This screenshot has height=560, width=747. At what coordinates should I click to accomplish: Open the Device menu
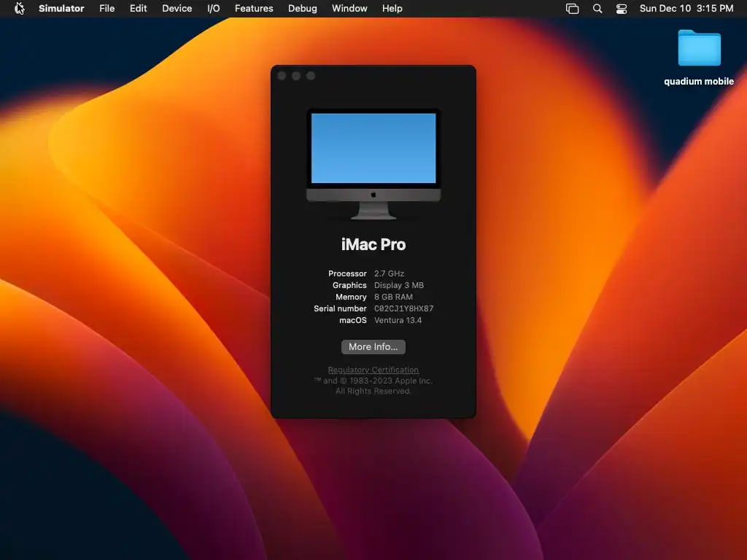point(177,8)
